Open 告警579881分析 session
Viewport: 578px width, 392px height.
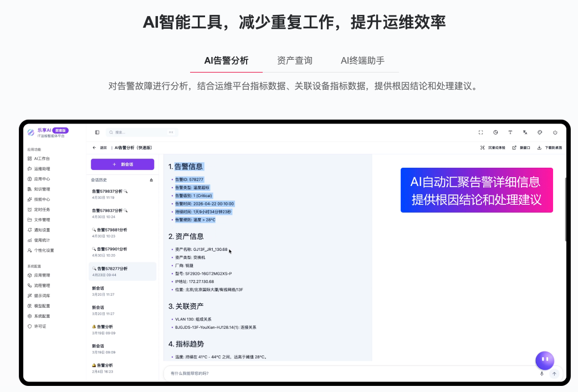point(122,233)
